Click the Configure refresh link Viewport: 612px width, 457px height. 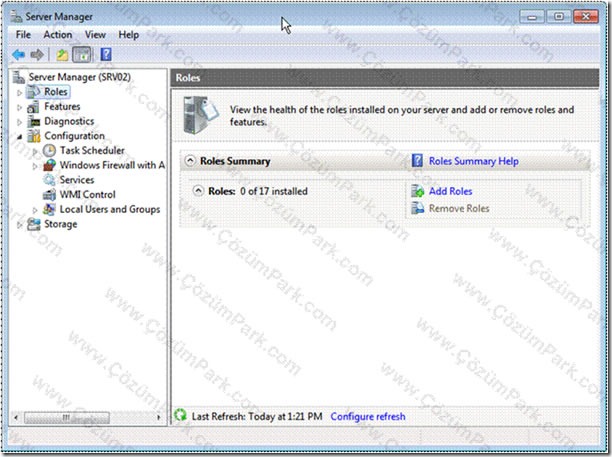[368, 416]
